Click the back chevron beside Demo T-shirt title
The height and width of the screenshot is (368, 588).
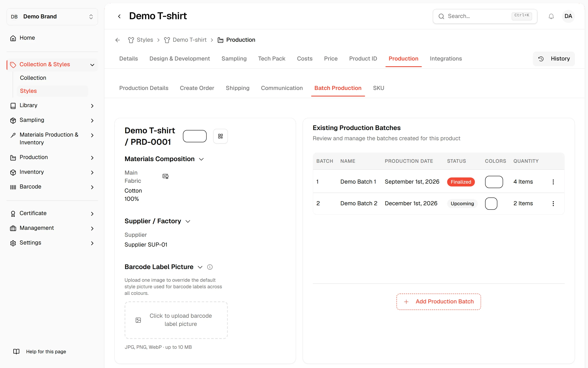[119, 16]
